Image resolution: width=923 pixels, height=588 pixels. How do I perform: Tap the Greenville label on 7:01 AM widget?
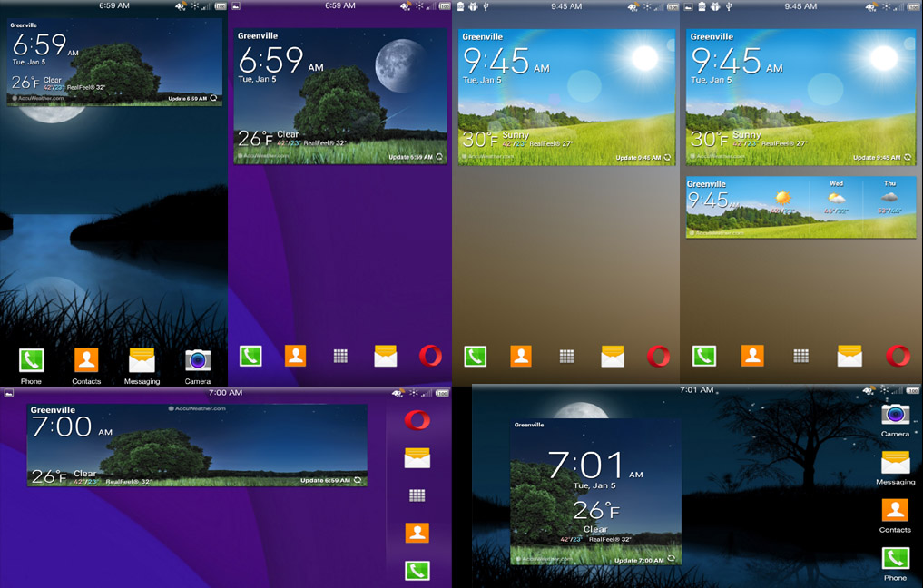coord(529,425)
